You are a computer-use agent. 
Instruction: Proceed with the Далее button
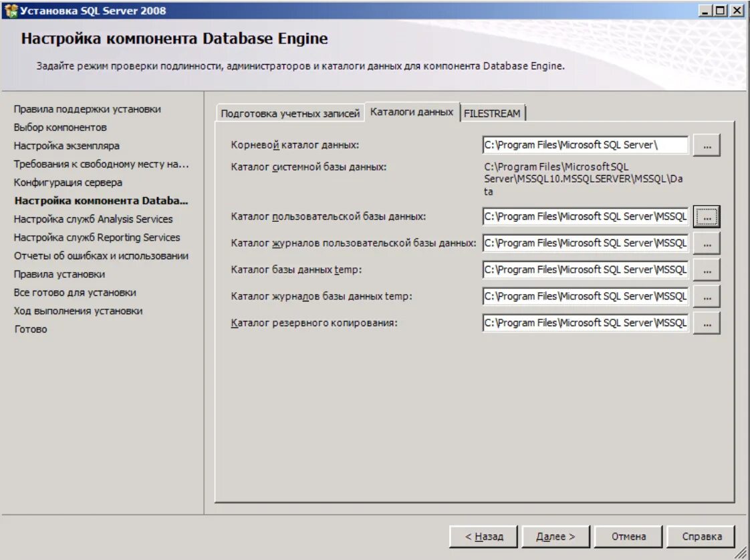[x=555, y=537]
